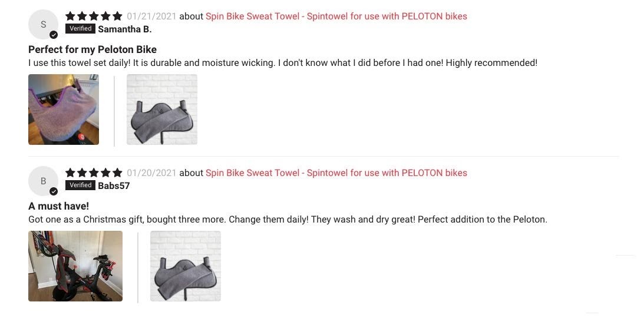
Task: Open Samantha's purple towel photo
Action: pyautogui.click(x=64, y=110)
